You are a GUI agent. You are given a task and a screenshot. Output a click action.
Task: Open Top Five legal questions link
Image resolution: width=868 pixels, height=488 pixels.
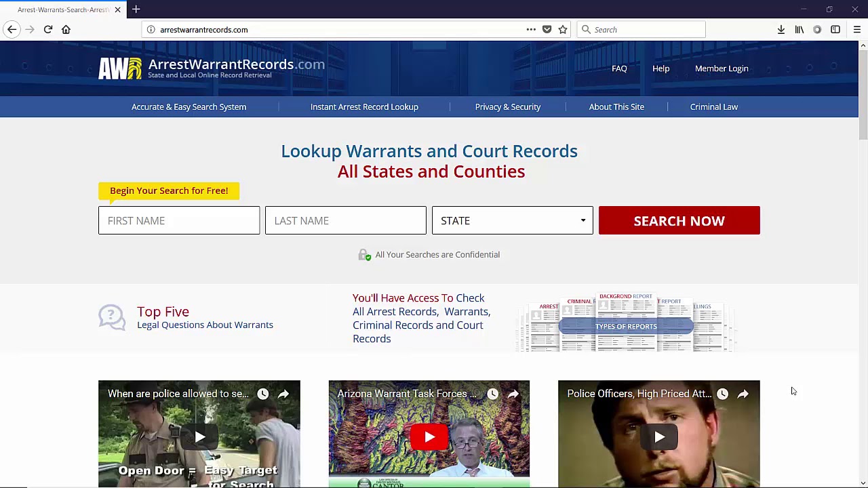click(x=205, y=317)
